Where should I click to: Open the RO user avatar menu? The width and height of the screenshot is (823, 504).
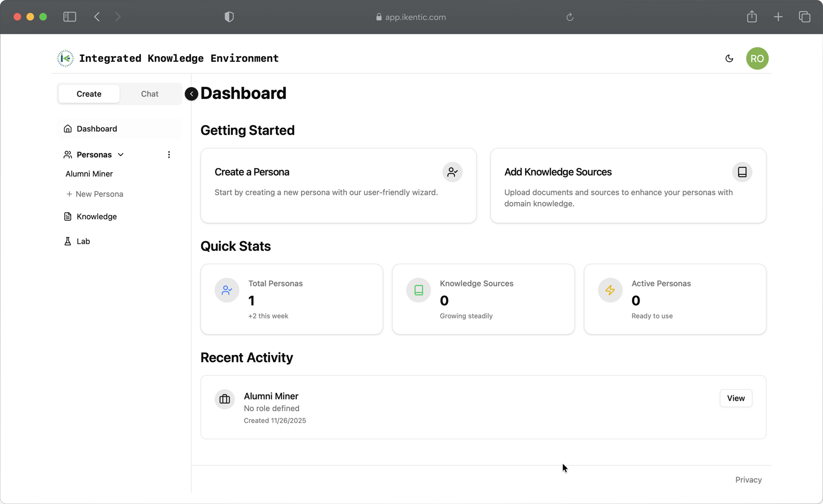pos(757,59)
